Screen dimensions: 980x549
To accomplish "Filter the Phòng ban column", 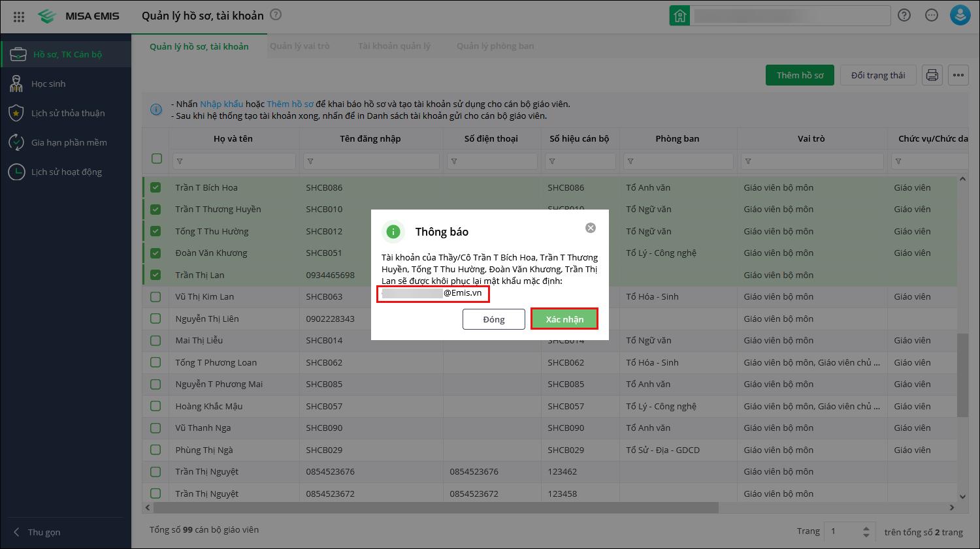I will pos(678,161).
